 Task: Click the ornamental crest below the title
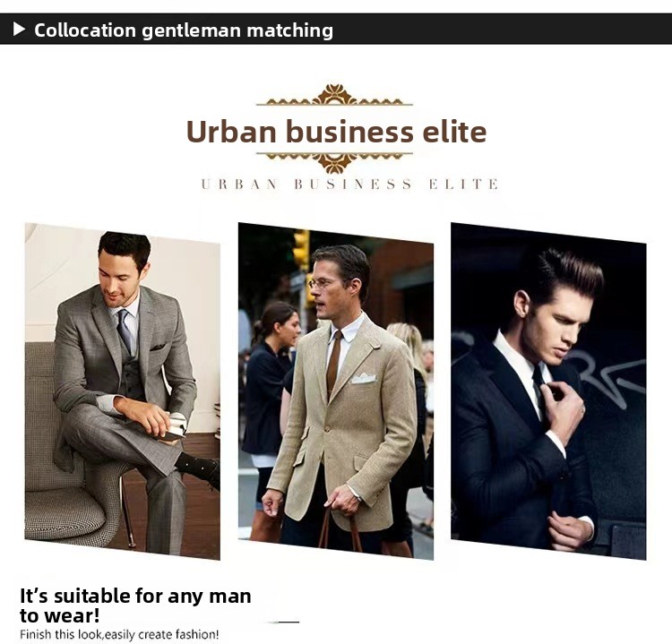(x=335, y=162)
